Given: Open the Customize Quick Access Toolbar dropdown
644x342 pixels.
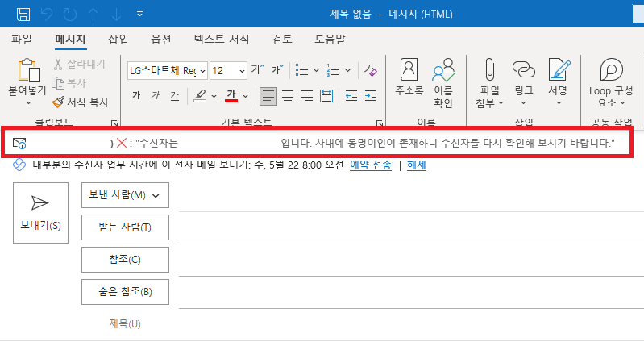Looking at the screenshot, I should click(x=139, y=14).
